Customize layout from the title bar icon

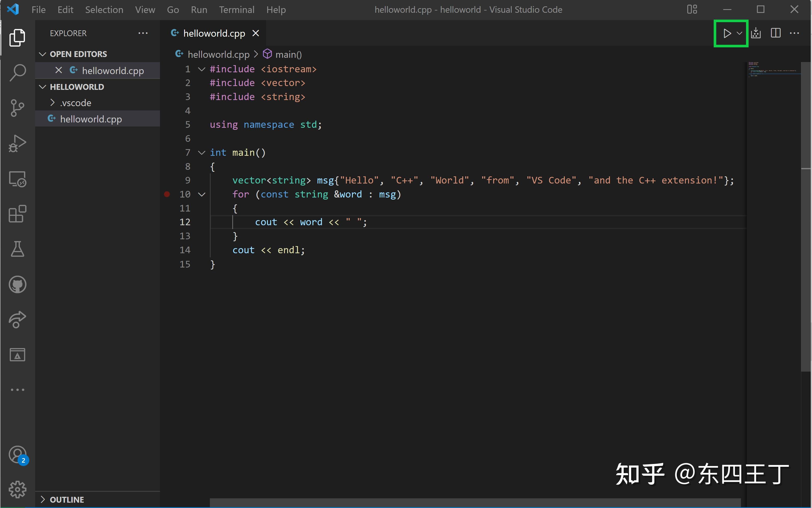[x=692, y=9]
